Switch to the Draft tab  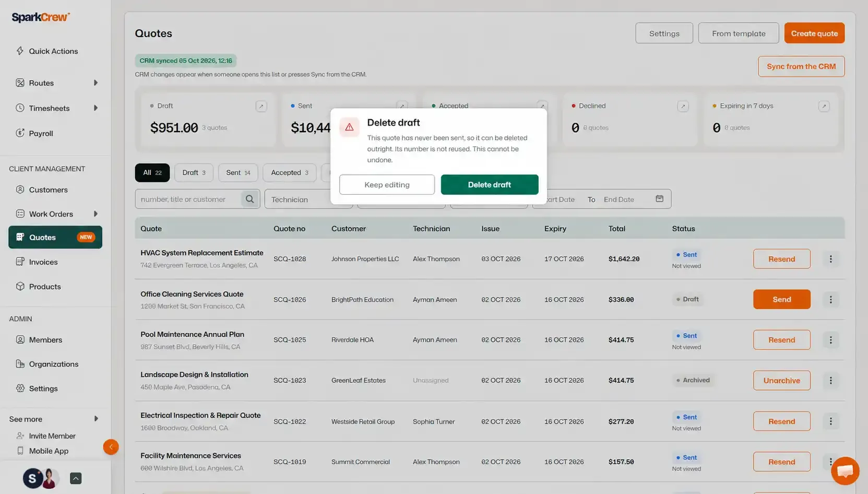click(194, 172)
